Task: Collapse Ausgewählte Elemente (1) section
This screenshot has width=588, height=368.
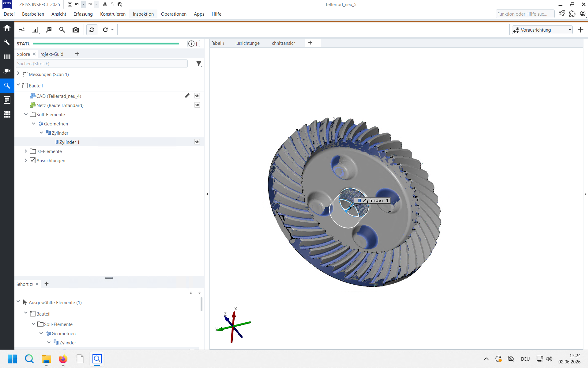Action: [x=18, y=301]
